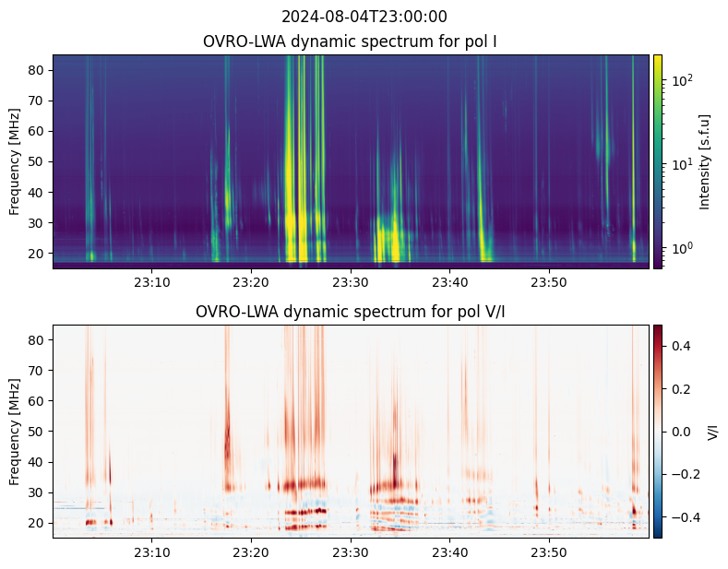The width and height of the screenshot is (728, 569).
Task: Click the 0.0 tick label on V/I colorbar
Action: pyautogui.click(x=679, y=431)
